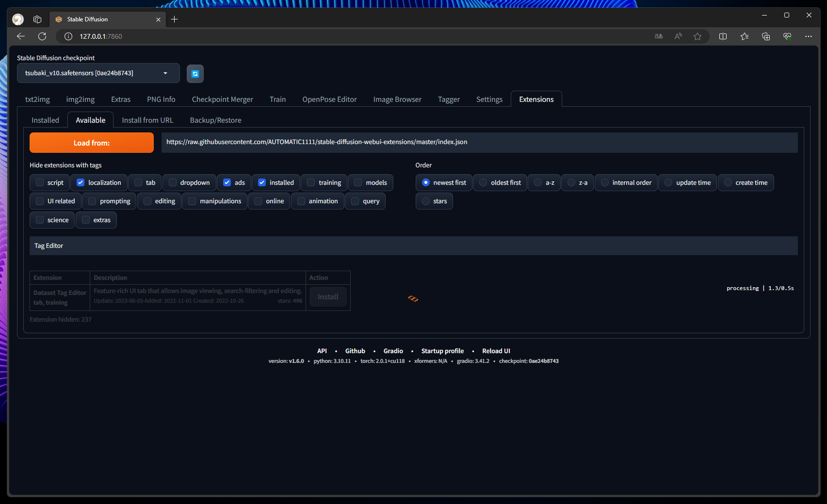
Task: Click the extension index URL text field
Action: point(479,142)
